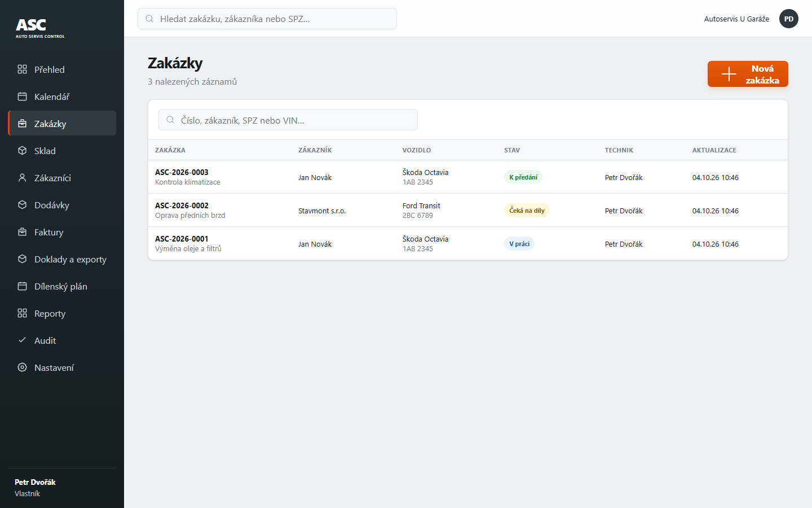Click the Přehled grid icon in sidebar

coord(22,69)
